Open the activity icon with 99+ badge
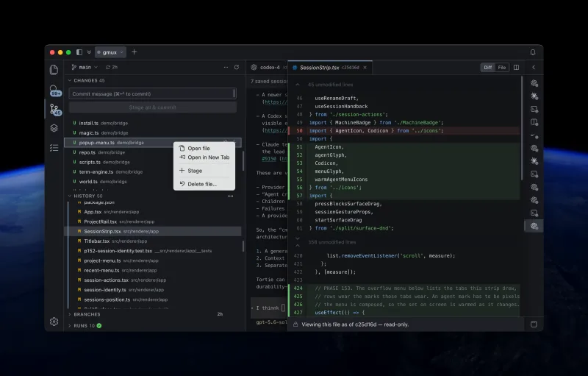 54,91
